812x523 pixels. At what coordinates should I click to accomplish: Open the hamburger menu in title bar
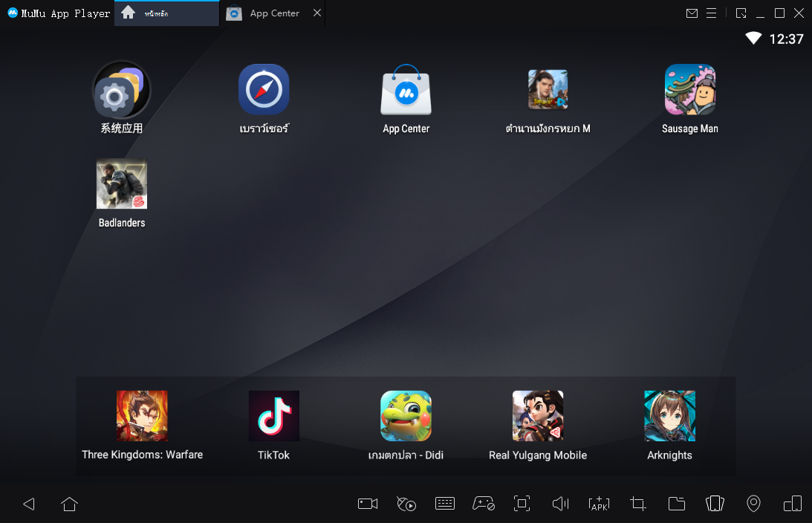[711, 13]
